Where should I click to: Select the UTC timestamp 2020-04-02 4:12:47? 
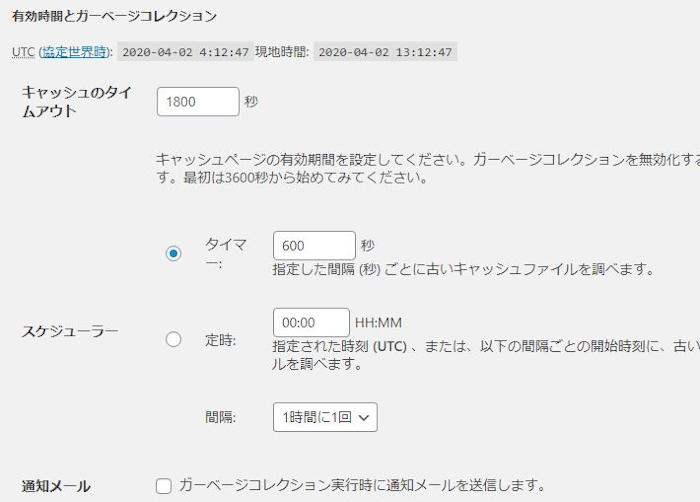[185, 52]
